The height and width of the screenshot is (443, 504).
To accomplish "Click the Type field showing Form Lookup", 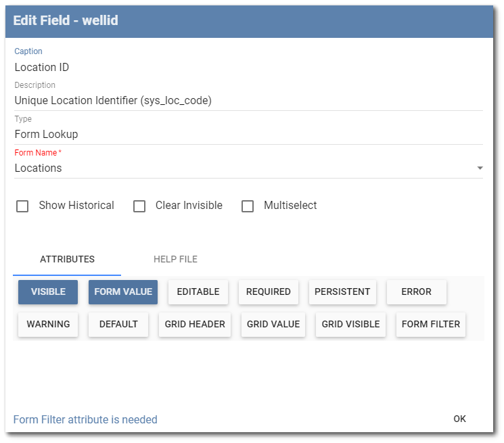I will [x=248, y=135].
